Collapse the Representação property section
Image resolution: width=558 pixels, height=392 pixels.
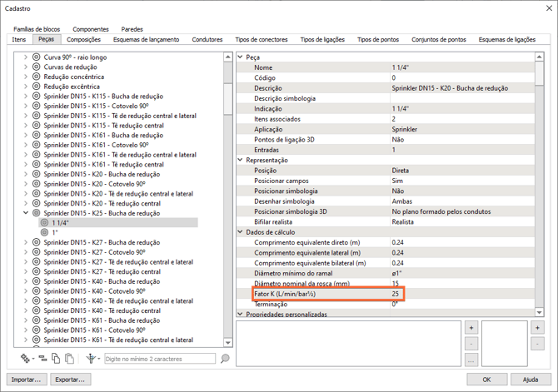point(241,160)
